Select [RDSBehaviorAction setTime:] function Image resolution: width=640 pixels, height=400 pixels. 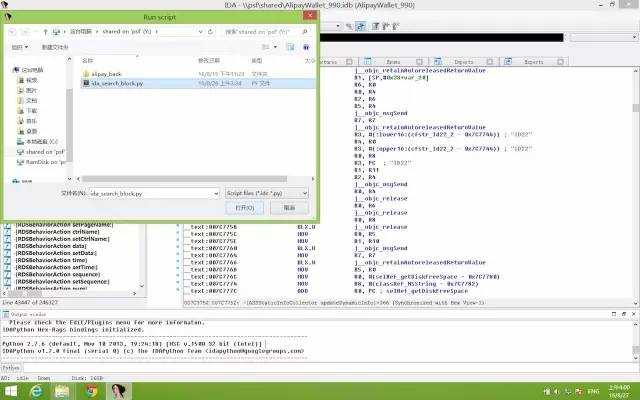click(56, 267)
